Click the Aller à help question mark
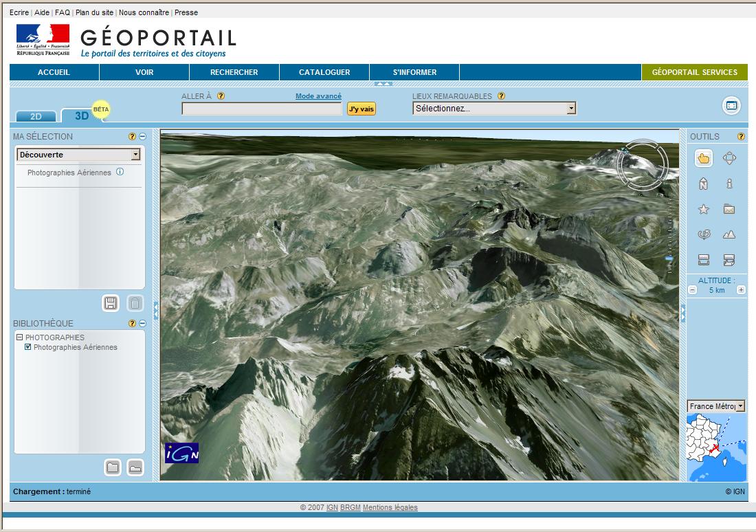This screenshot has height=532, width=756. [221, 96]
